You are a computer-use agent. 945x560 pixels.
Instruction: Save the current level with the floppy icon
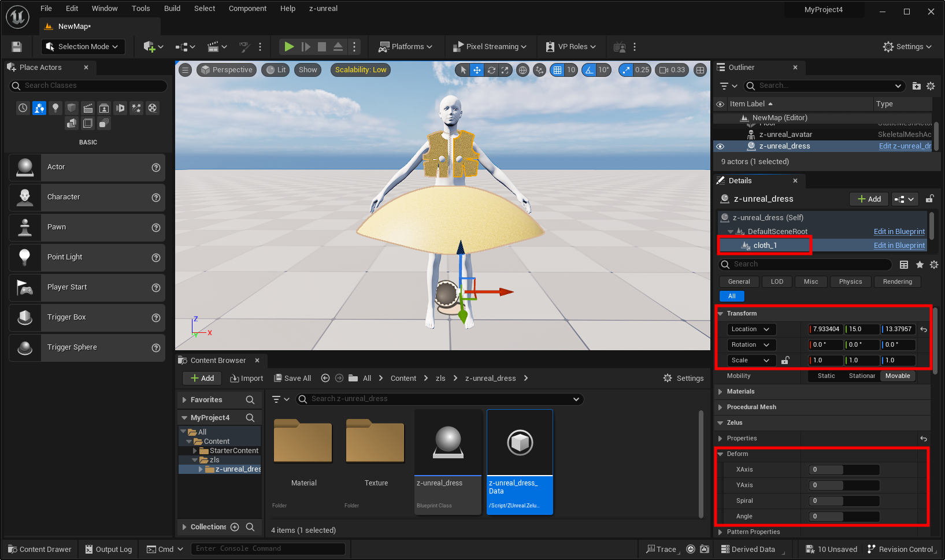[x=17, y=47]
